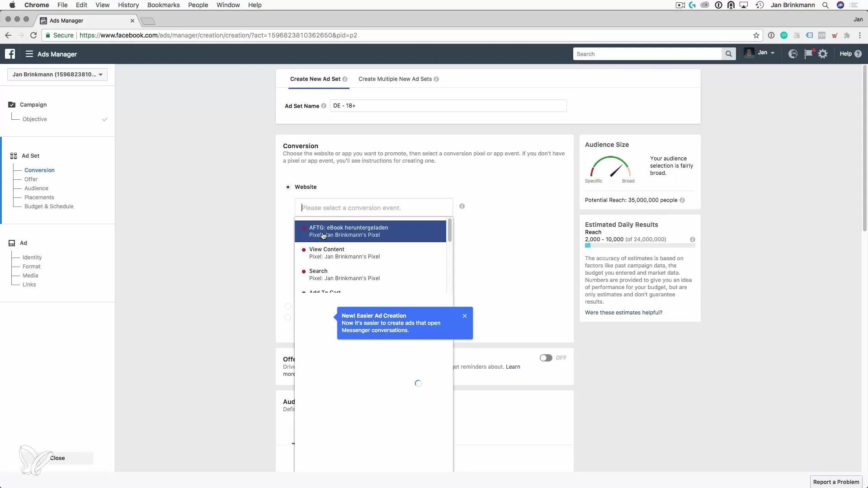Open a new browser tab
The image size is (868, 488).
coord(148,21)
